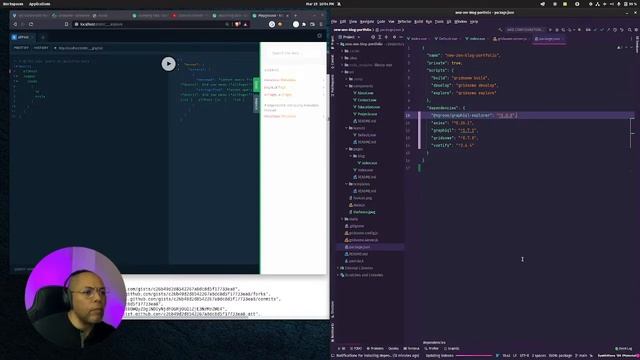This screenshot has height=360, width=640.
Task: Collapse the static folder in project tree
Action: pos(343,219)
